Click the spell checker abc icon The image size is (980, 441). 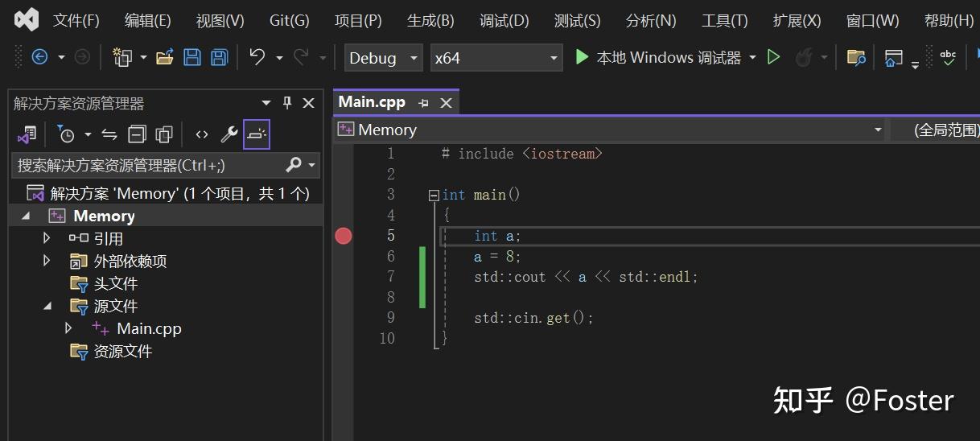pos(948,57)
